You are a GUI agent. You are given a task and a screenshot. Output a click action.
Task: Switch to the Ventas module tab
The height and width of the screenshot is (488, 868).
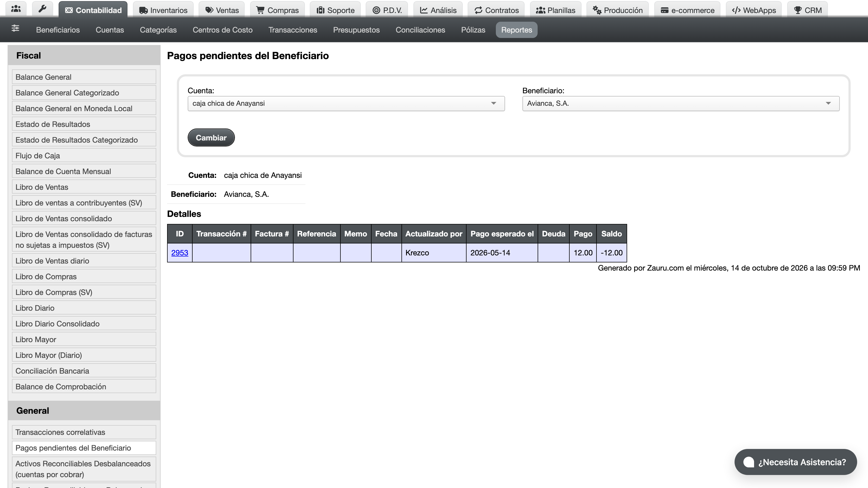222,10
